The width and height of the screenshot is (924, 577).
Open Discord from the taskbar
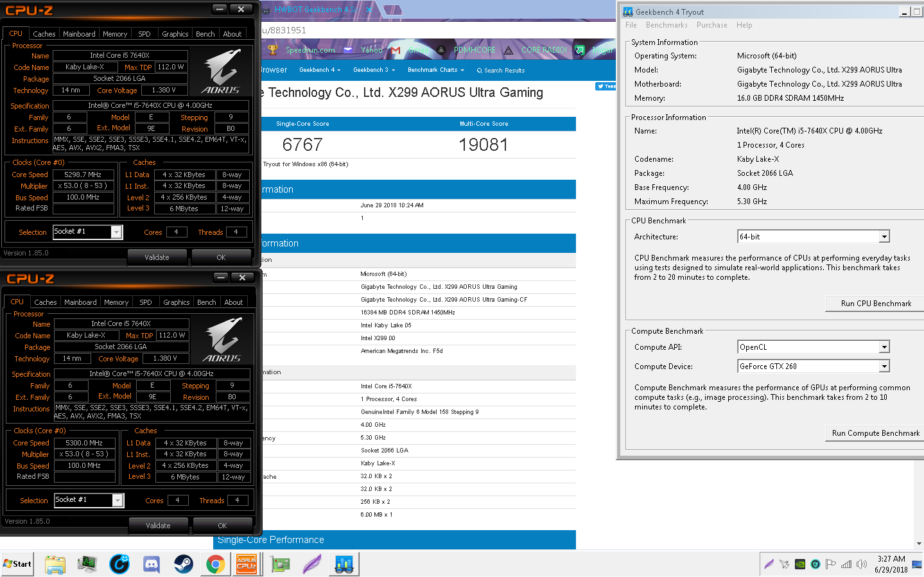point(152,564)
